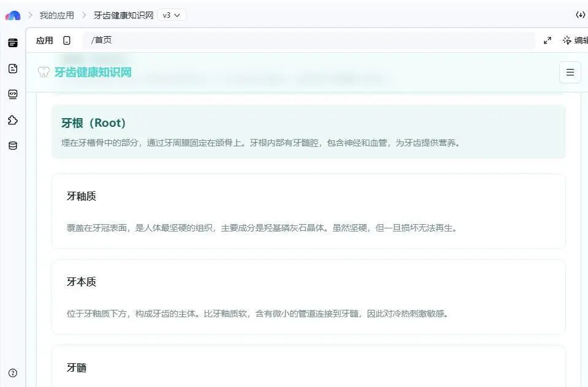Switch preview to mobile with phone icon
588x387 pixels.
coord(67,40)
